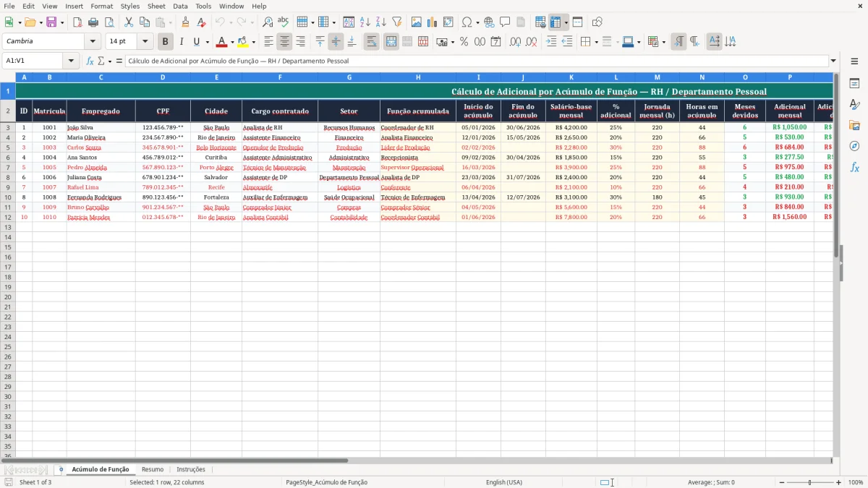Toggle Merge and Center Cells
This screenshot has height=488, width=868.
391,42
